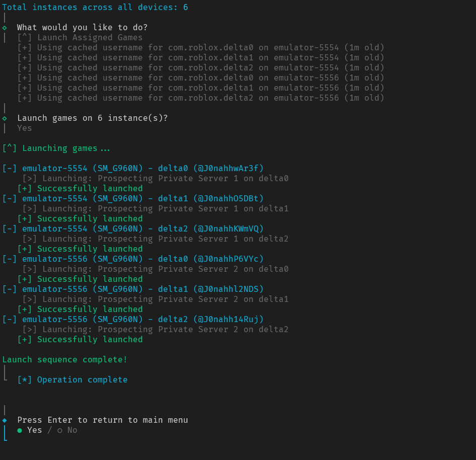Click the @J0nahhKWmVQ emulator-5554 delta2 line

[x=133, y=228]
